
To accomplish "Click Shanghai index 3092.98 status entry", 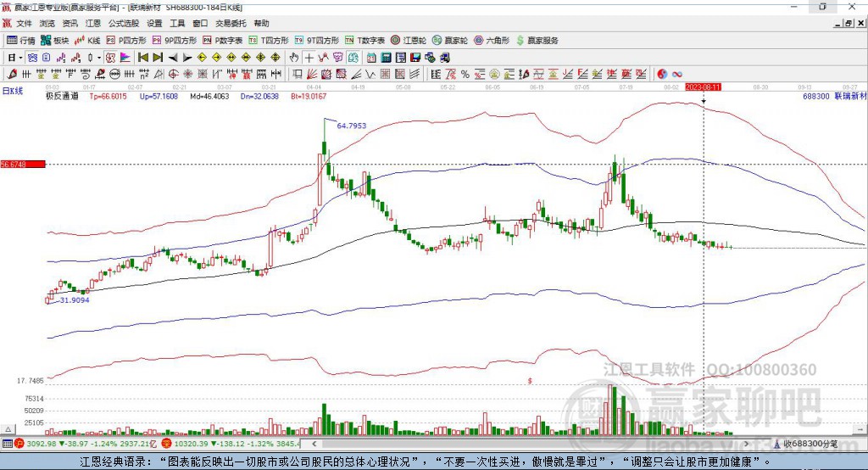I will [x=86, y=444].
